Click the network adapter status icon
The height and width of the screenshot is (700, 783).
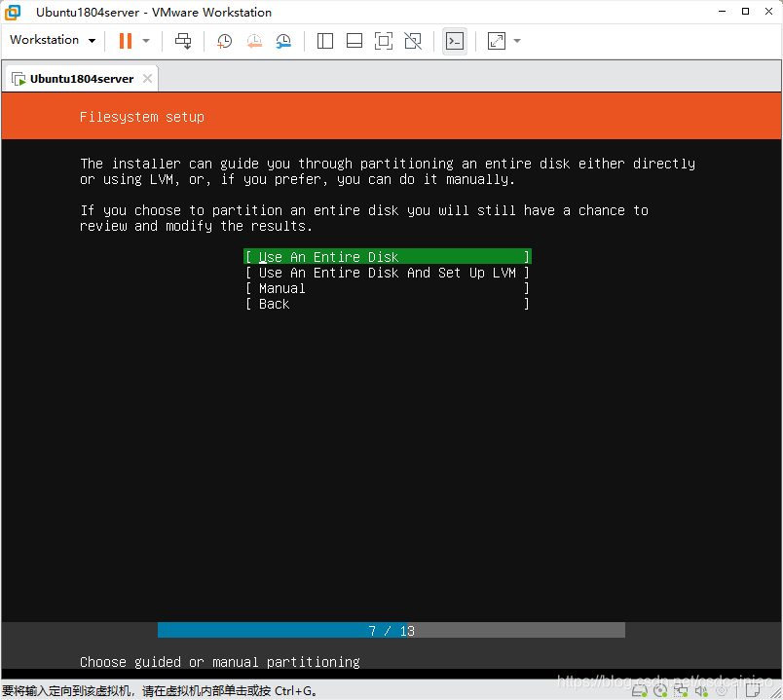pos(681,691)
